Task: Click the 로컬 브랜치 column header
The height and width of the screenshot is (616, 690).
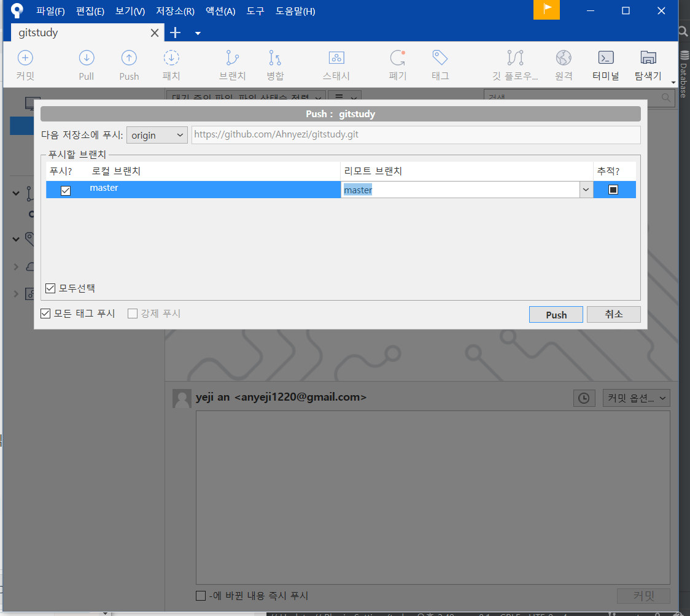Action: pos(116,171)
